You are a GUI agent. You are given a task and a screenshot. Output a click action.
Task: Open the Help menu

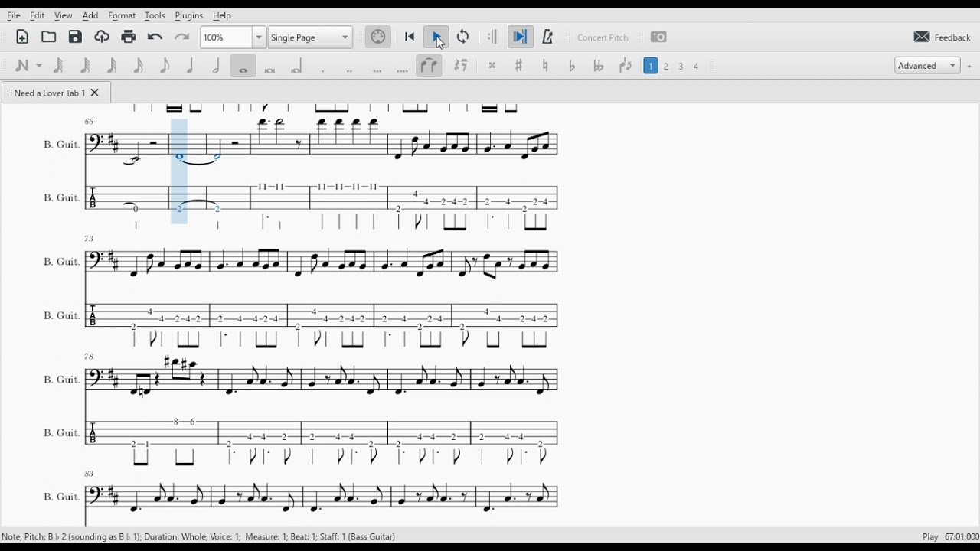[222, 15]
